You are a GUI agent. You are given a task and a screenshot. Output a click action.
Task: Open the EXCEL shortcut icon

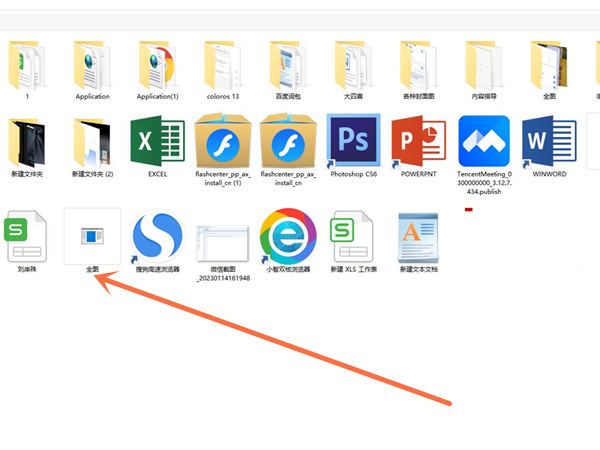click(x=157, y=141)
